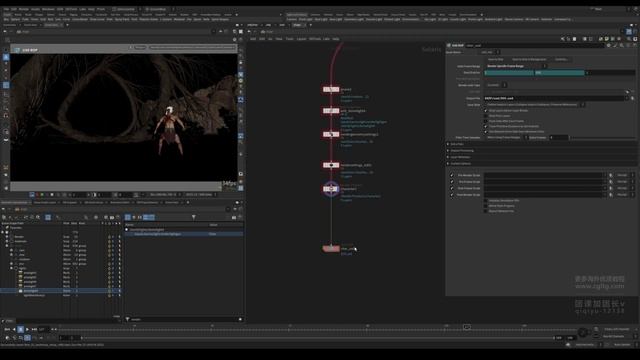Jump to the last frame
The image size is (640, 360).
point(34,329)
